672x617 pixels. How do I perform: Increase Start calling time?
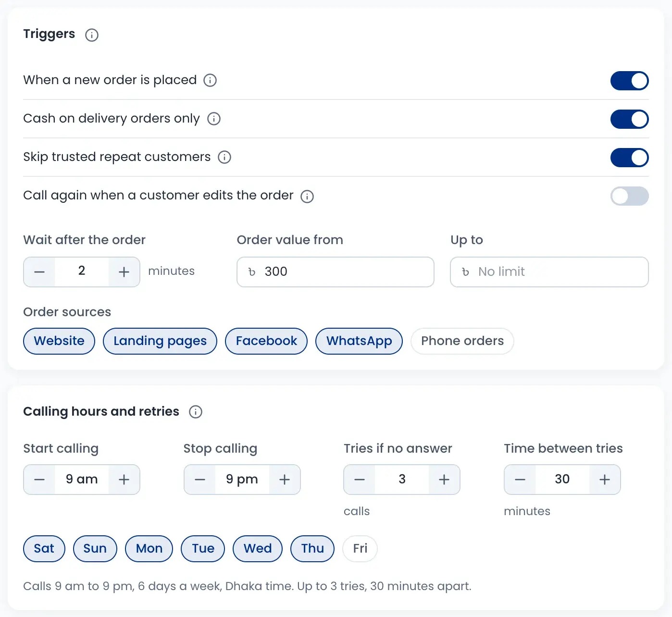[x=124, y=480]
